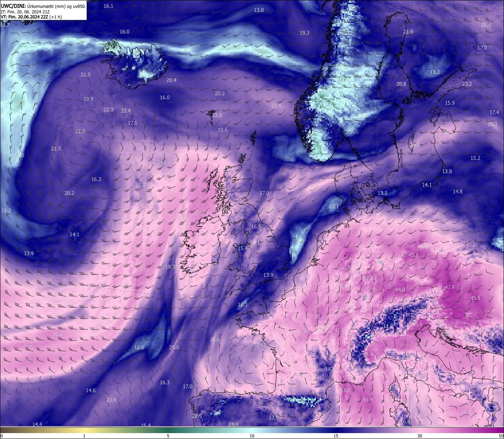This screenshot has width=504, height=439.
Task: Select the 17.4 value label
Action: 494,113
